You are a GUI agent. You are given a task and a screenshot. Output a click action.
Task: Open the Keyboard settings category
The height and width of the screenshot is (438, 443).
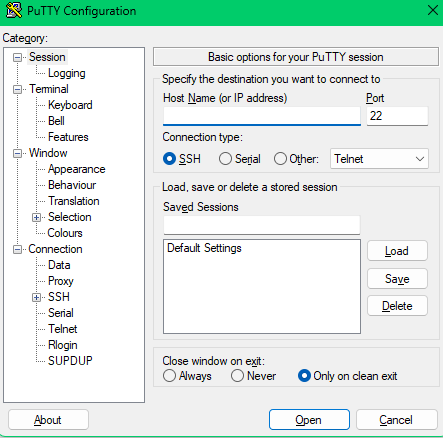[x=70, y=105]
